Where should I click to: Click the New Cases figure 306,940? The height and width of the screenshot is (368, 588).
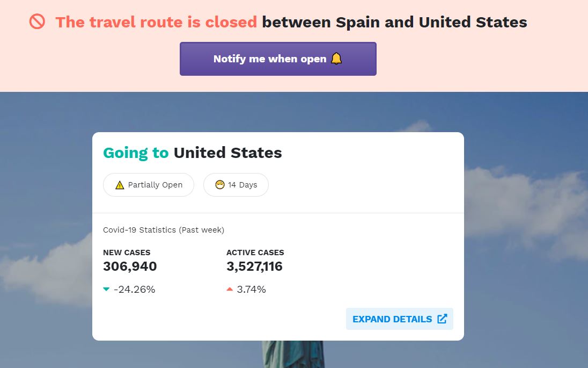[x=130, y=266]
